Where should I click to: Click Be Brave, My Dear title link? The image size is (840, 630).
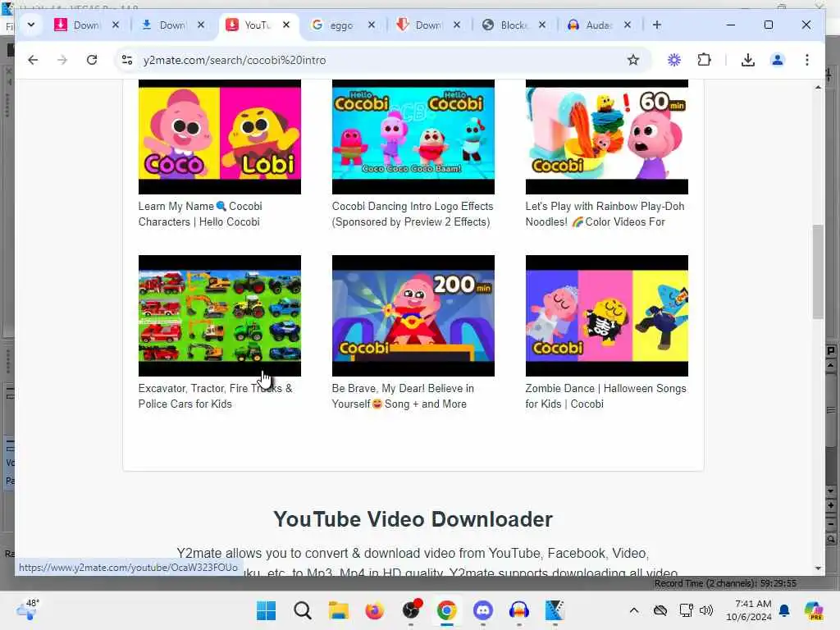(403, 396)
